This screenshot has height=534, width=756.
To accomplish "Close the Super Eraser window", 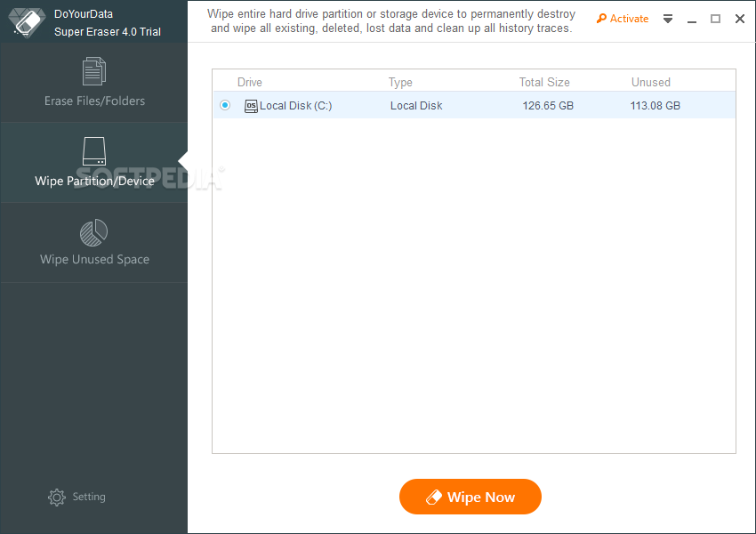I will click(x=740, y=19).
